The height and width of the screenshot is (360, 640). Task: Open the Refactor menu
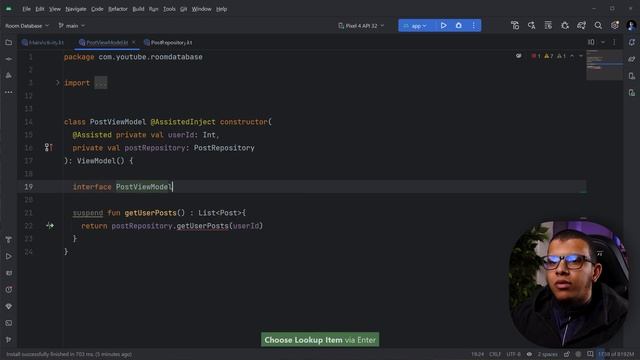pyautogui.click(x=118, y=9)
